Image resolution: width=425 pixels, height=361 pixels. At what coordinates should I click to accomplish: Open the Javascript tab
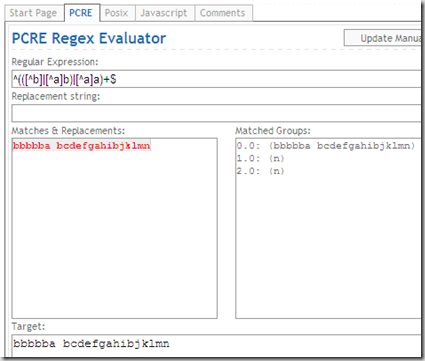(x=164, y=13)
